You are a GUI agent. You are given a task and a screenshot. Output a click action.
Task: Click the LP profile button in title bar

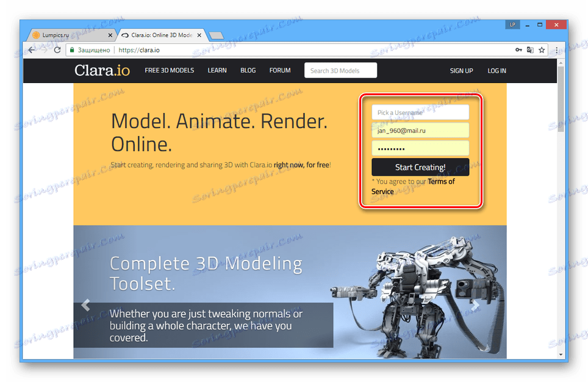tap(512, 25)
